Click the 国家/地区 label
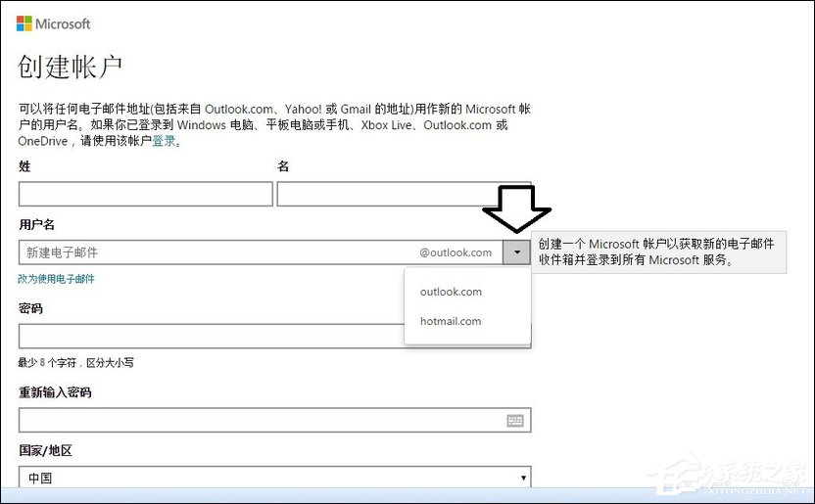Screen dimensions: 815x504 coord(45,450)
